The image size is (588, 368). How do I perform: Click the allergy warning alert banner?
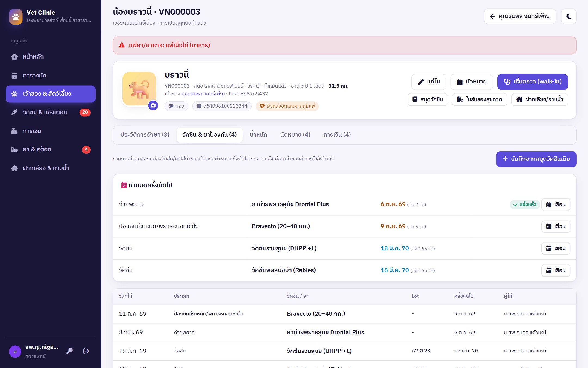(x=344, y=45)
